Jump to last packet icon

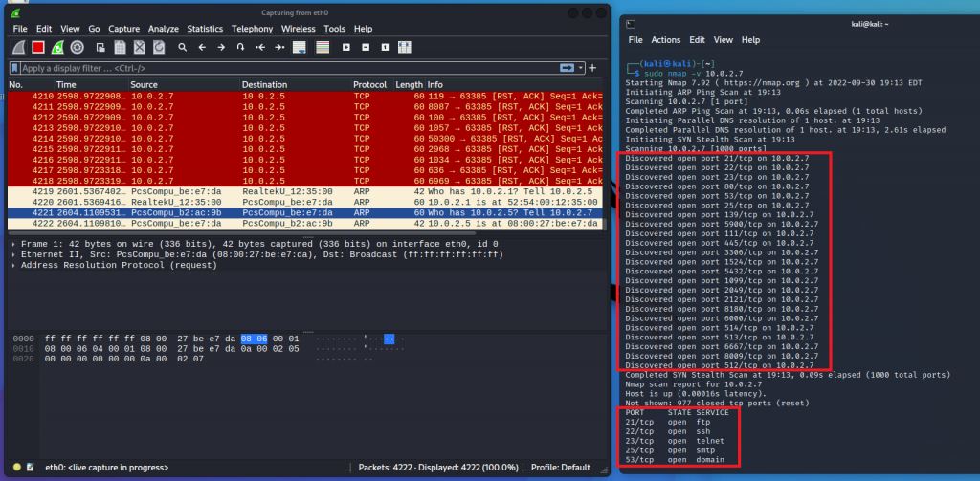279,47
